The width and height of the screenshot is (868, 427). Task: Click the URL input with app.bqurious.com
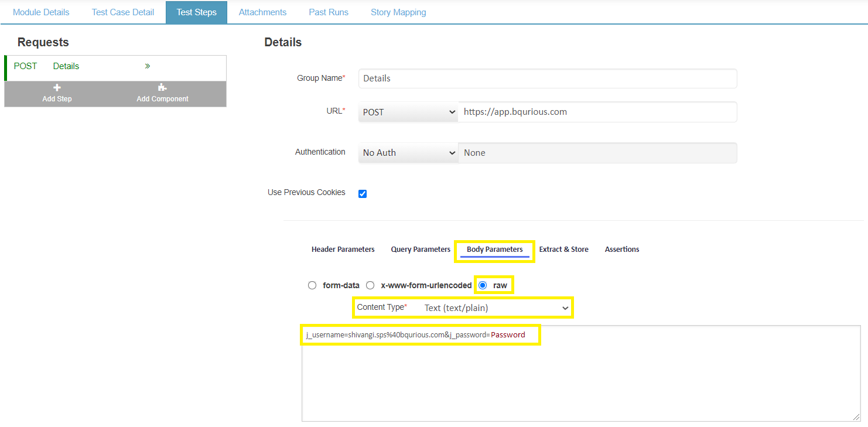click(597, 112)
